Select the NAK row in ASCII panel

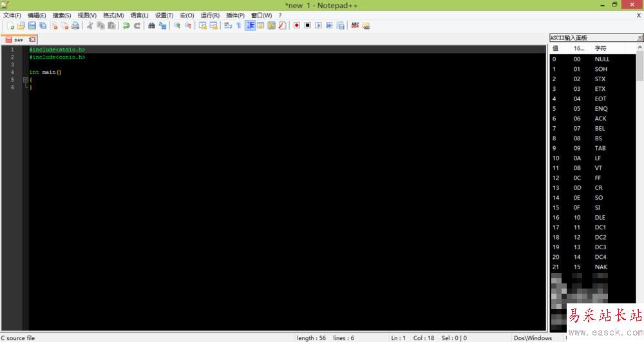[592, 267]
